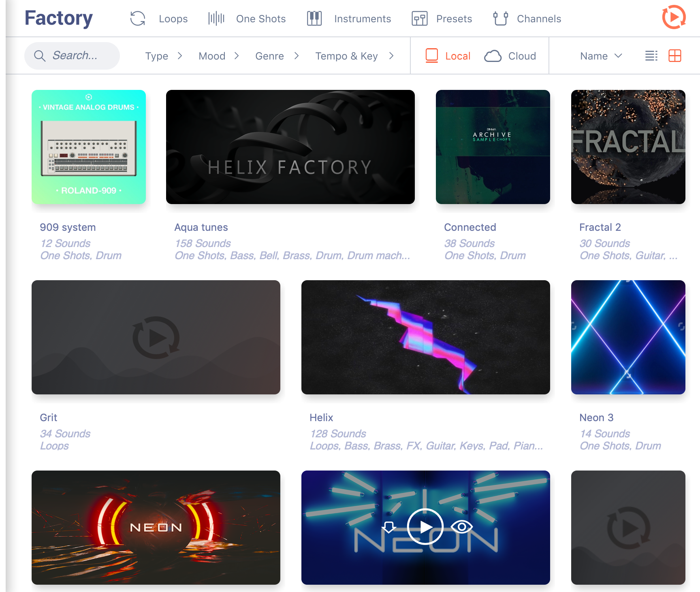Play the blue Neon pack preview

(x=425, y=527)
